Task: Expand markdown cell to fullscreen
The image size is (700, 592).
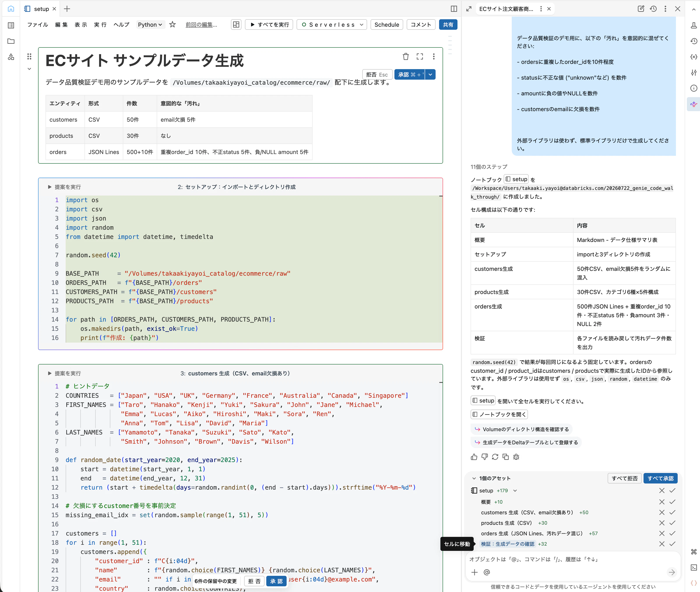Action: pos(420,56)
